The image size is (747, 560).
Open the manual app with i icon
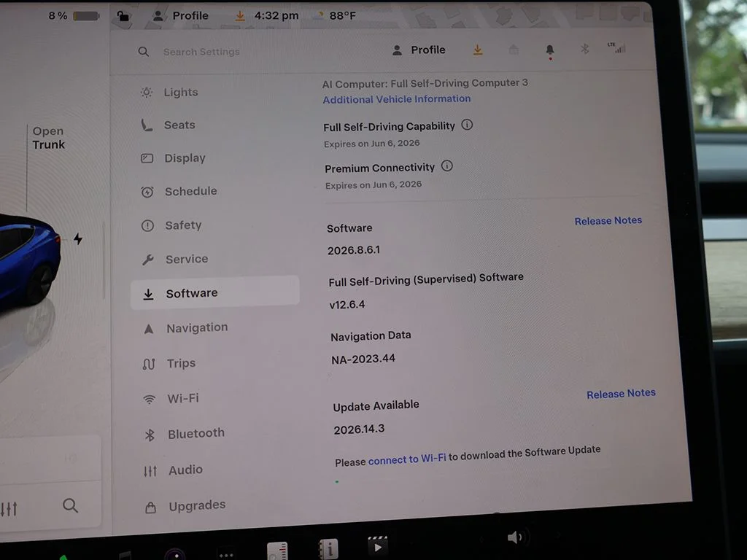[328, 549]
